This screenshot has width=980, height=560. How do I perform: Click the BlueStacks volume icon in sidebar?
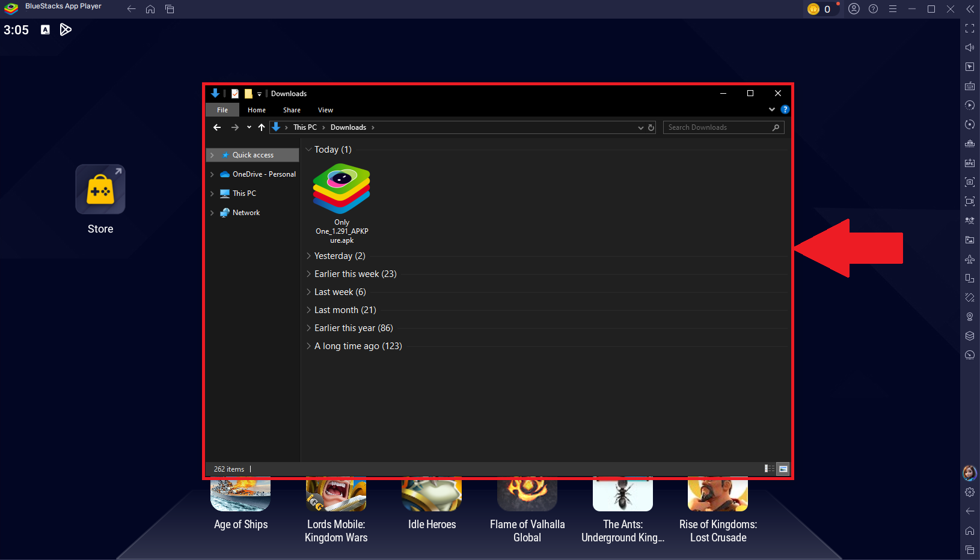pos(969,47)
